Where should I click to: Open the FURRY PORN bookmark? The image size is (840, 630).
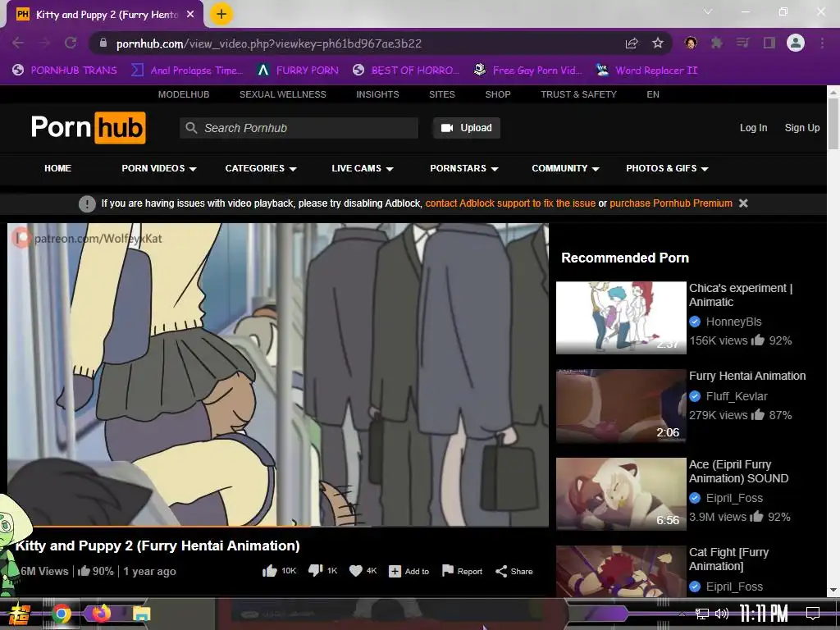tap(298, 71)
